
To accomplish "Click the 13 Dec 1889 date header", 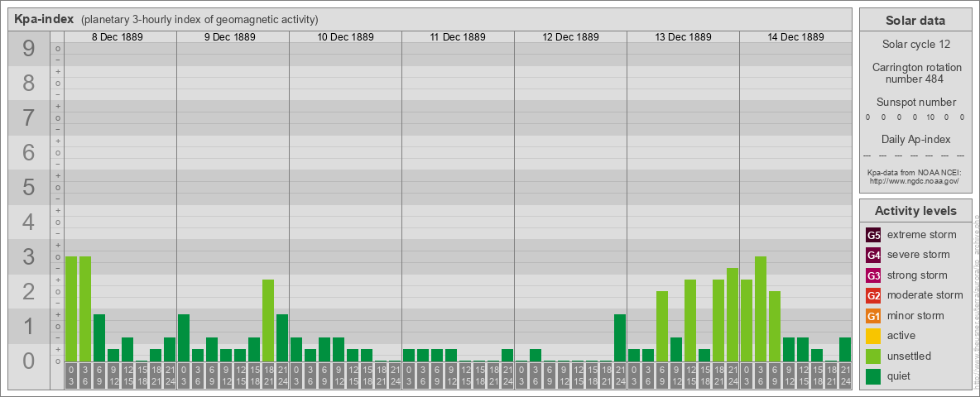I will pos(683,37).
